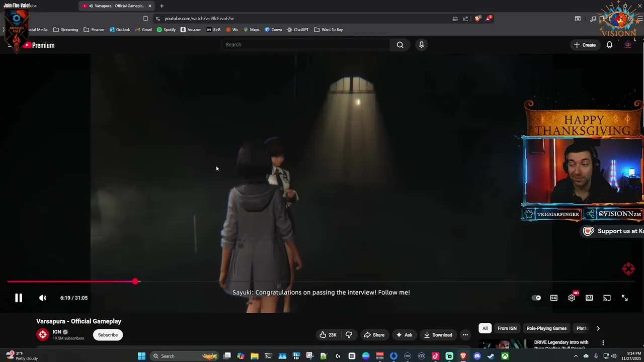Open the Create menu
The width and height of the screenshot is (644, 362).
point(585,45)
